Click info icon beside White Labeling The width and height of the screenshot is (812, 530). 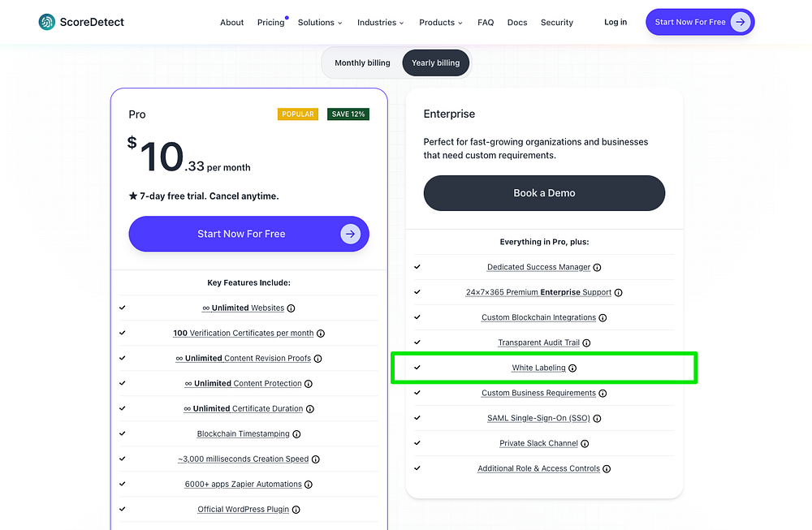(x=572, y=368)
